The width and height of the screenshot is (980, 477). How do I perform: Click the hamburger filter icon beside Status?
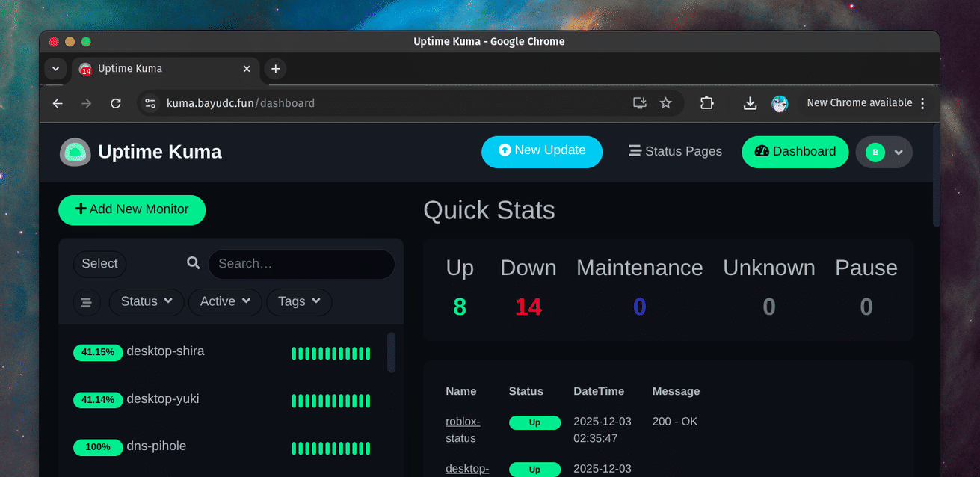[x=86, y=302]
